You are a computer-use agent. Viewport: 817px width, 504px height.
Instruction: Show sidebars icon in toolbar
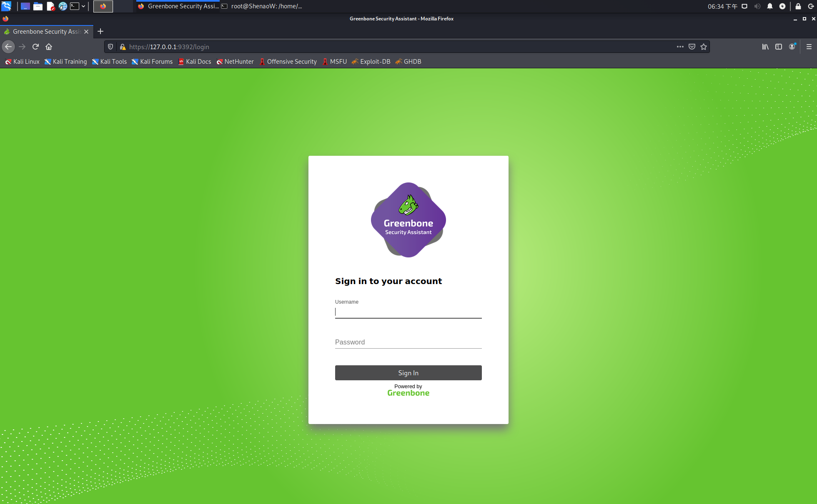click(x=779, y=47)
